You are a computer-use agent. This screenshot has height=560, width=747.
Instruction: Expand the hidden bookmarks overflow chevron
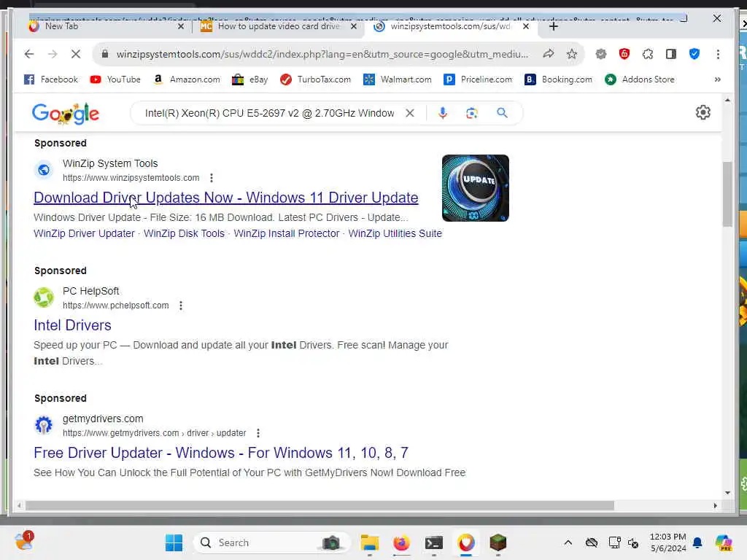(718, 79)
